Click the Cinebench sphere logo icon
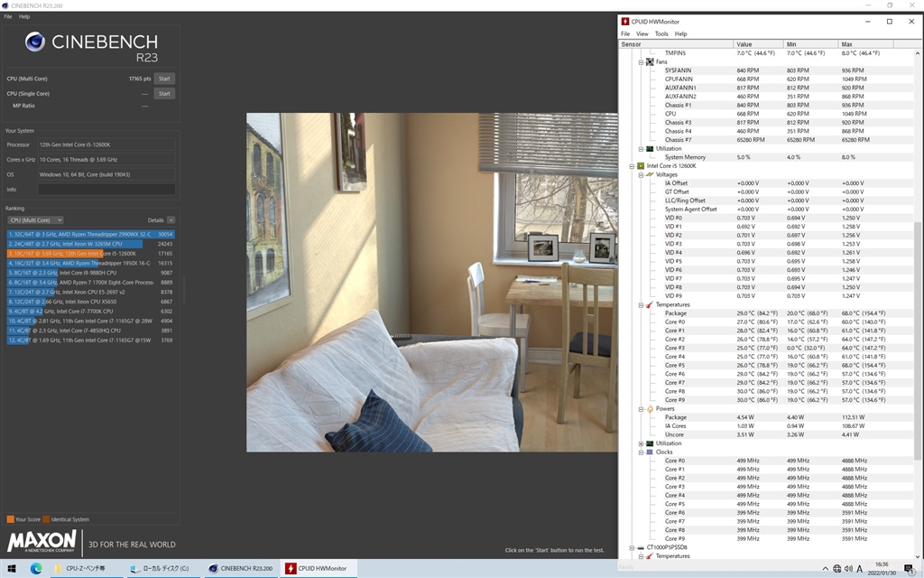924x578 pixels. coord(35,42)
